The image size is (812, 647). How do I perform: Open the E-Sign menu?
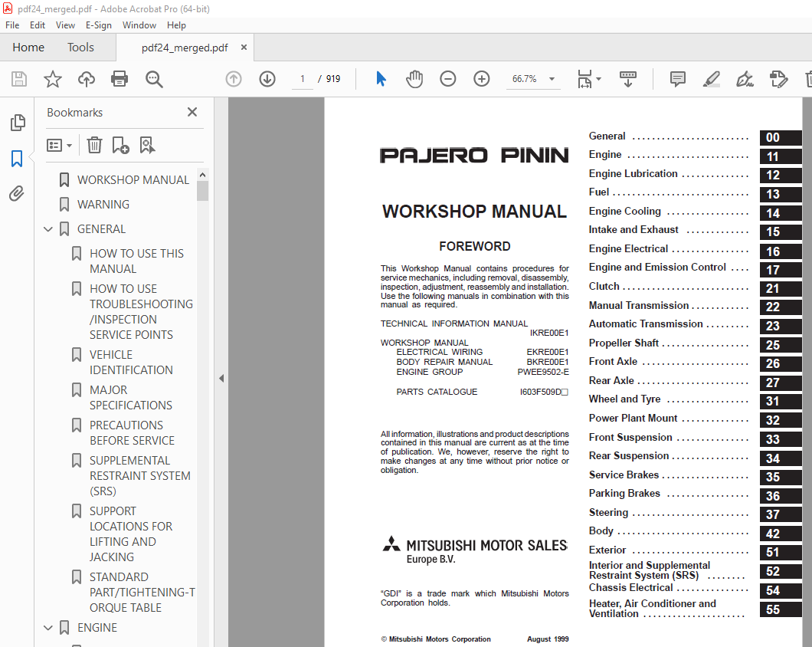(x=98, y=25)
